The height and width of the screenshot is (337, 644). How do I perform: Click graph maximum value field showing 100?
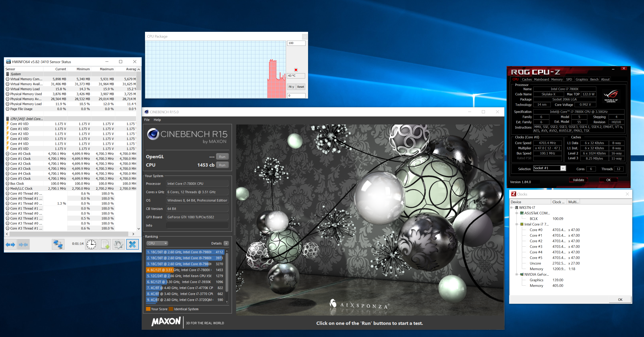click(x=296, y=43)
